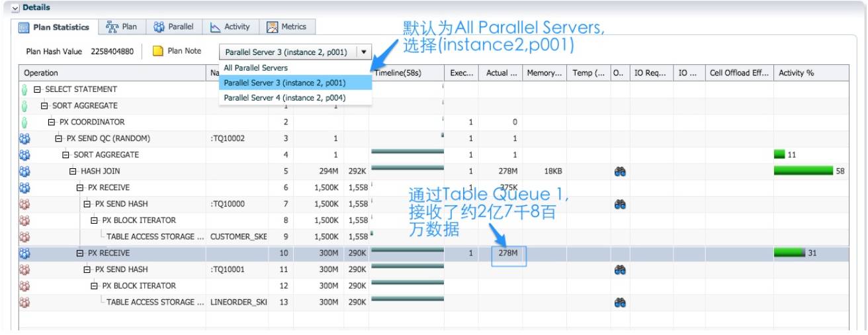Click binoculars icon in the :TQ10001 row
The image size is (868, 335).
[x=620, y=269]
